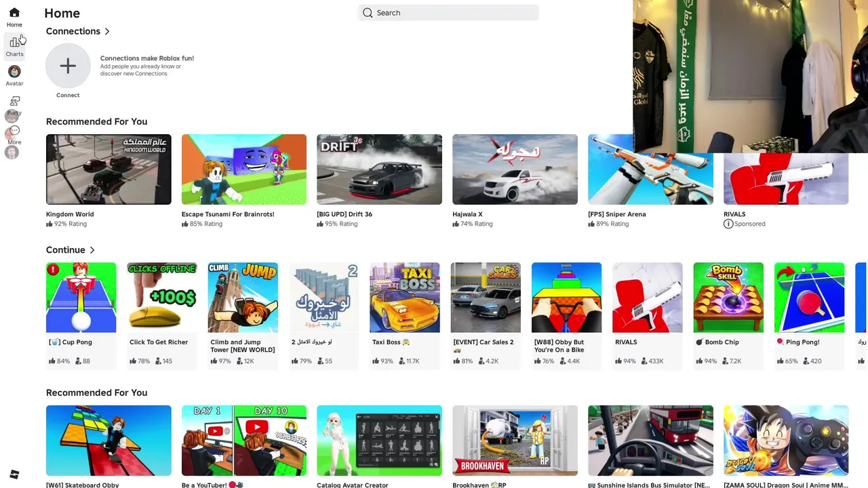Screen dimensions: 868x488
Task: Open Bomb Chip game thumbnail
Action: pyautogui.click(x=728, y=298)
